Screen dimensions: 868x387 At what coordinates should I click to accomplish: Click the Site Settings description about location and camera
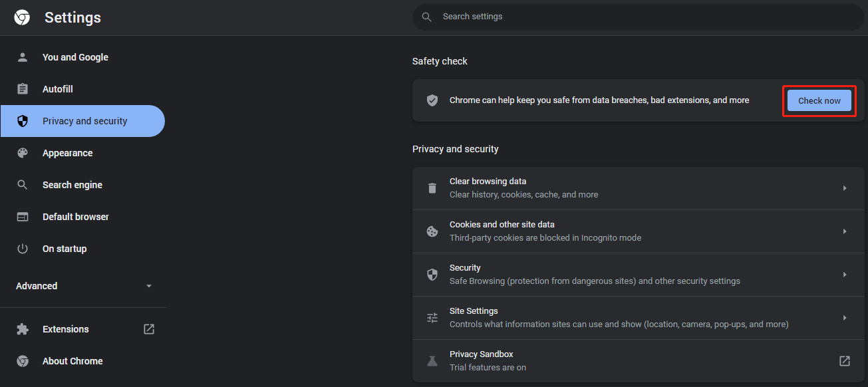pos(619,324)
